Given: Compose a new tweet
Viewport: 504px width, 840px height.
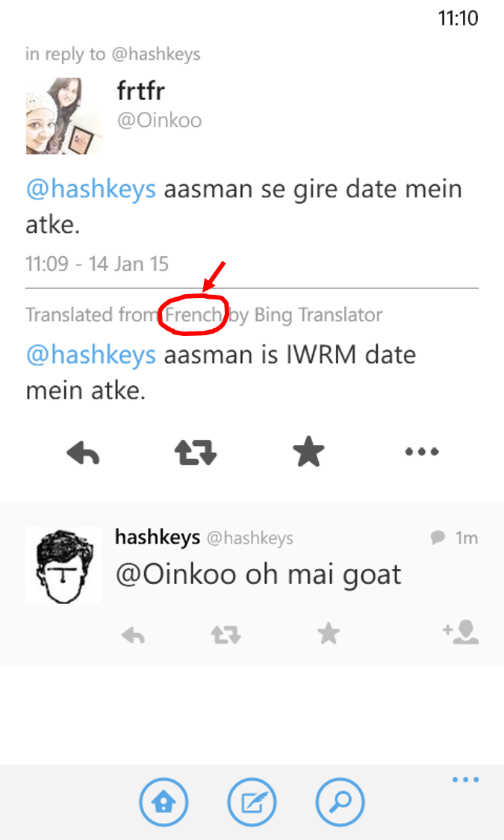Looking at the screenshot, I should click(252, 802).
